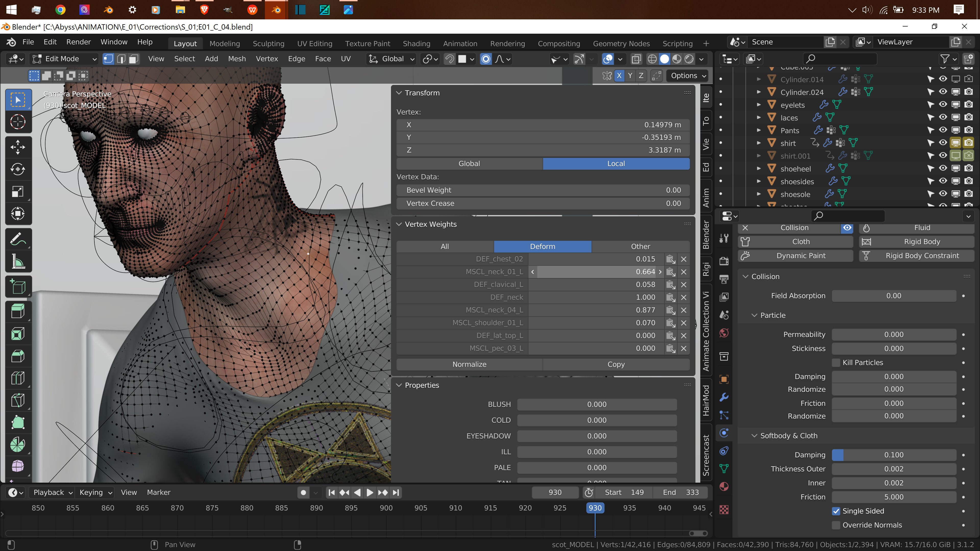Switch to face select mode

point(133,59)
